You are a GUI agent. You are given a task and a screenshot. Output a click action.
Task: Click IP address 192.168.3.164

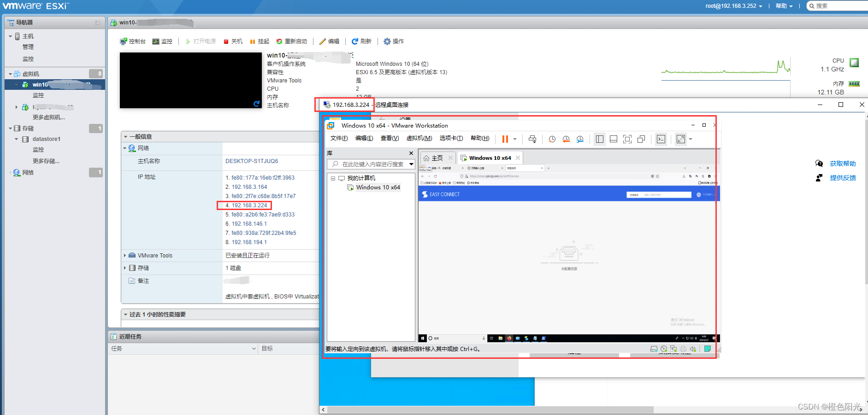point(249,187)
